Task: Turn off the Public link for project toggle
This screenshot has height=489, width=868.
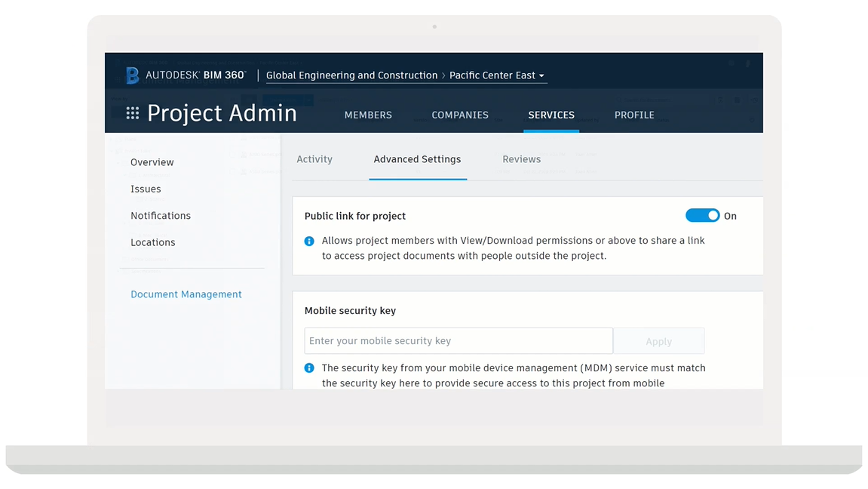Action: point(703,215)
